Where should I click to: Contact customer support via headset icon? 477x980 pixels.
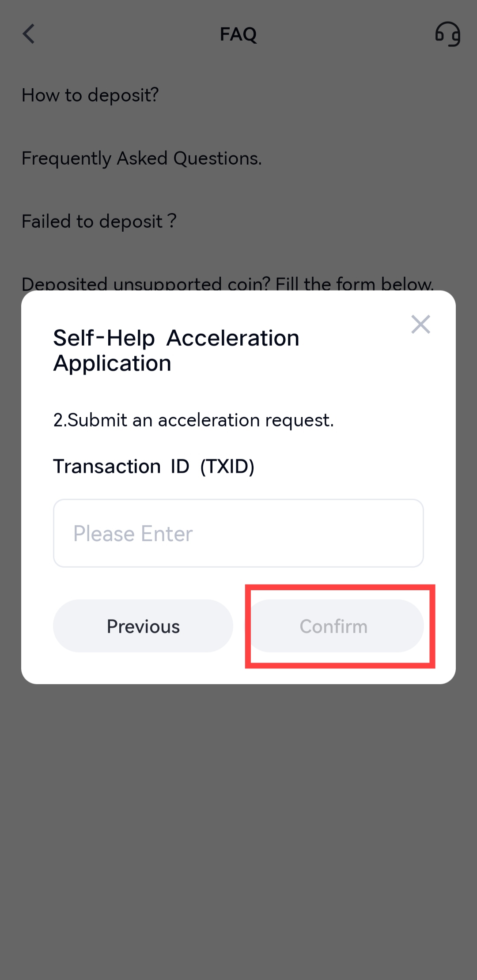[447, 34]
